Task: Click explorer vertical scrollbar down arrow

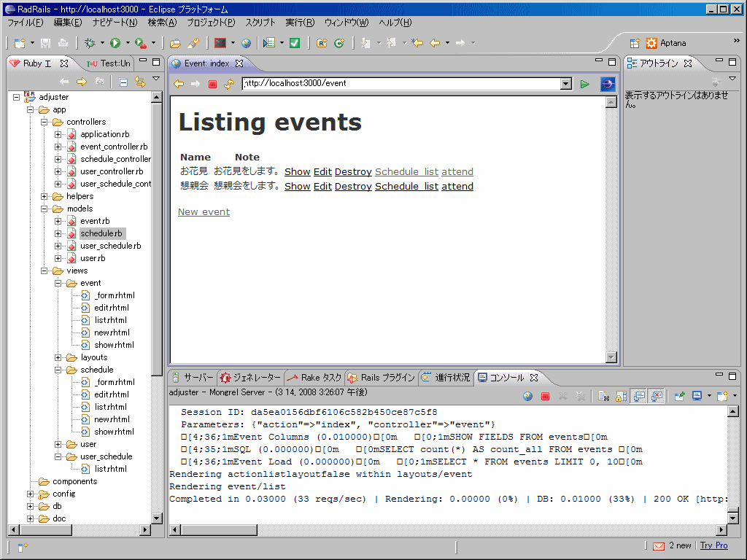Action: pos(156,518)
